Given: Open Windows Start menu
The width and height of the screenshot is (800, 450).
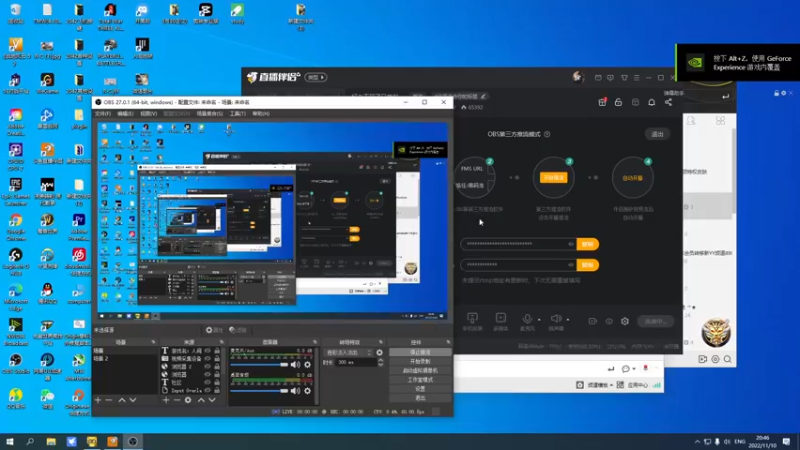Looking at the screenshot, I should [x=9, y=441].
